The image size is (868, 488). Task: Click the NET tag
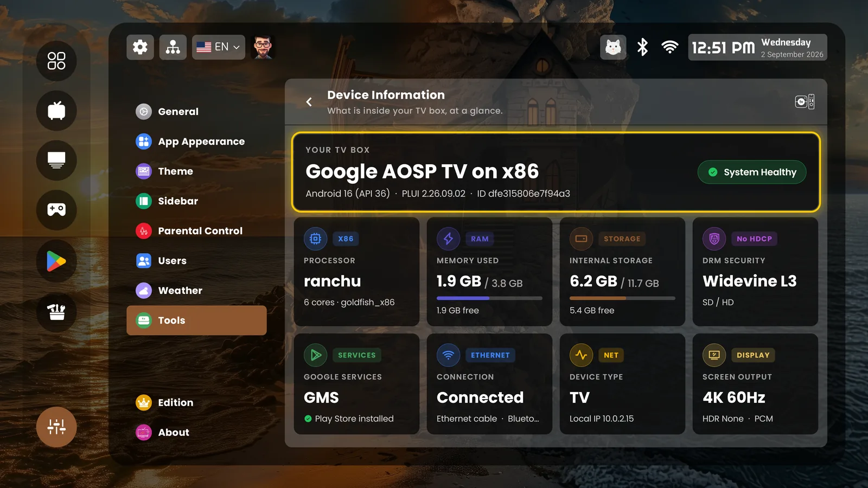(x=611, y=355)
